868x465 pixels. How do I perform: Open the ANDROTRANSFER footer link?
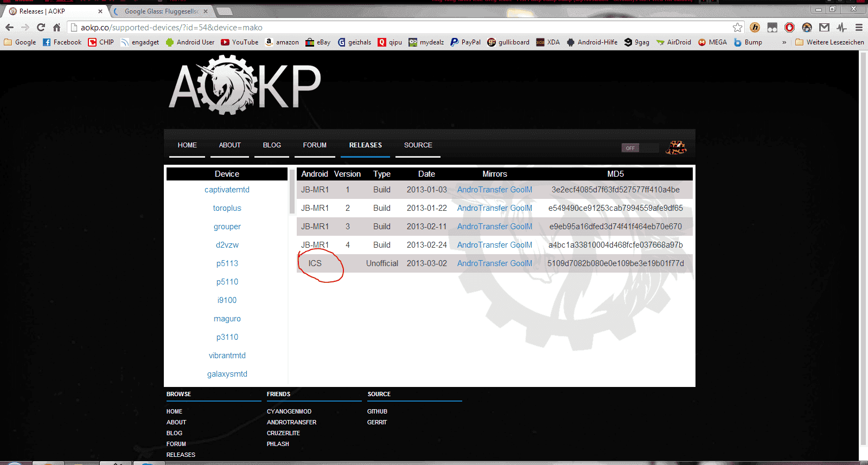[x=291, y=422]
